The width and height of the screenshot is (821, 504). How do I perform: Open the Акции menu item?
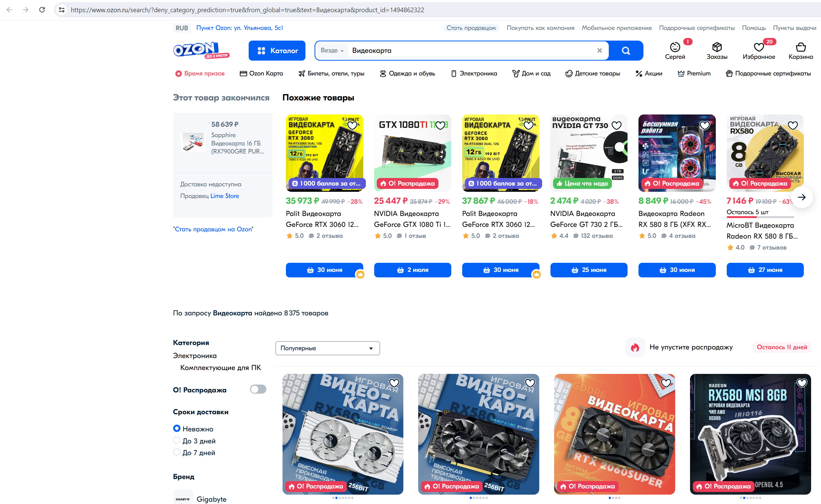649,73
